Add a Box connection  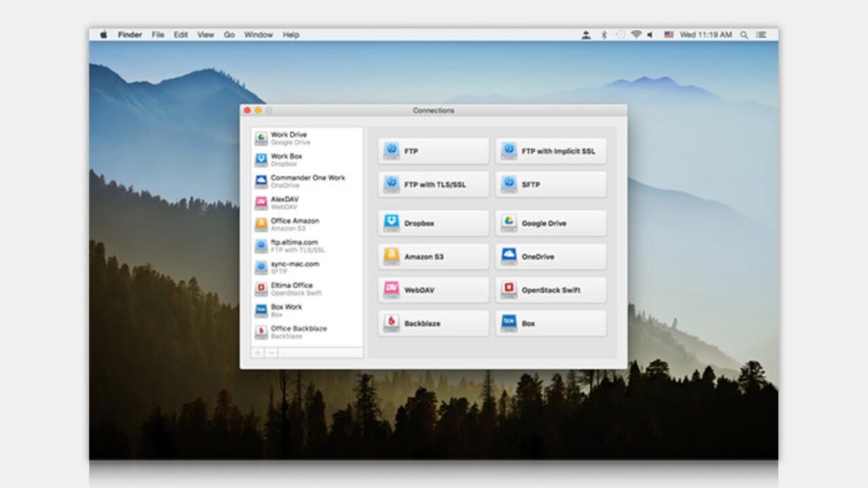pyautogui.click(x=551, y=323)
